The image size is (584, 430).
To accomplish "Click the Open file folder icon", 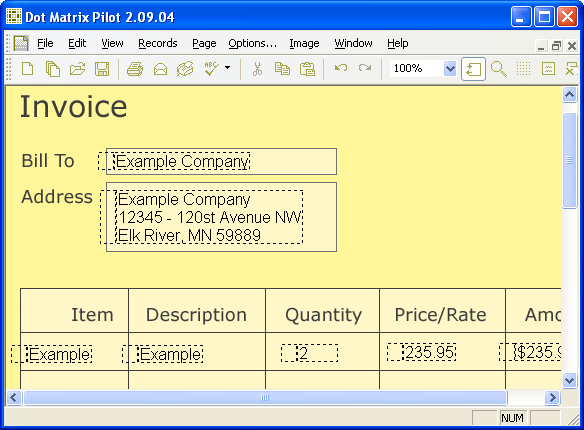I will [77, 69].
